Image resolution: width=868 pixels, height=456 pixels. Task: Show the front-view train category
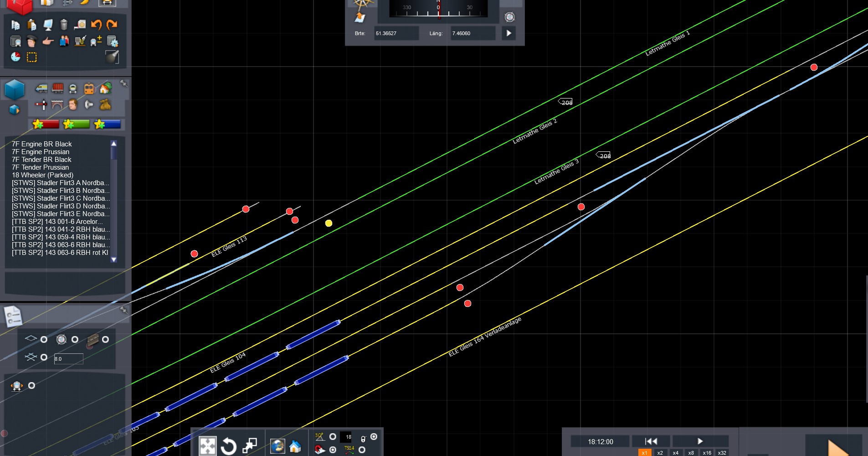73,88
